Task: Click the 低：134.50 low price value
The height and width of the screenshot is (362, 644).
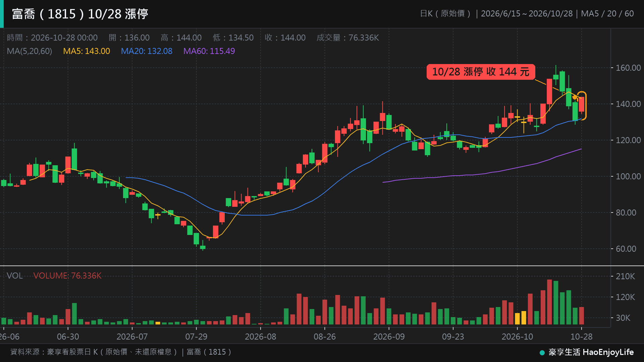Action: [x=233, y=38]
